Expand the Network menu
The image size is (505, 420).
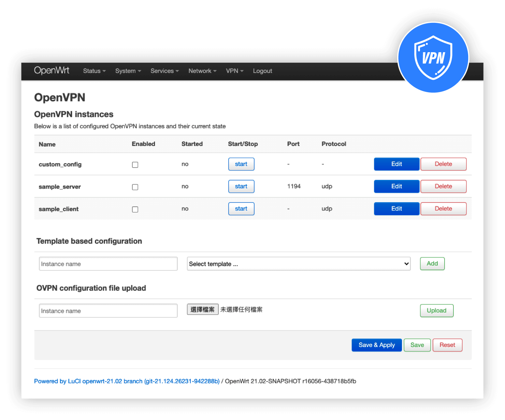point(202,71)
